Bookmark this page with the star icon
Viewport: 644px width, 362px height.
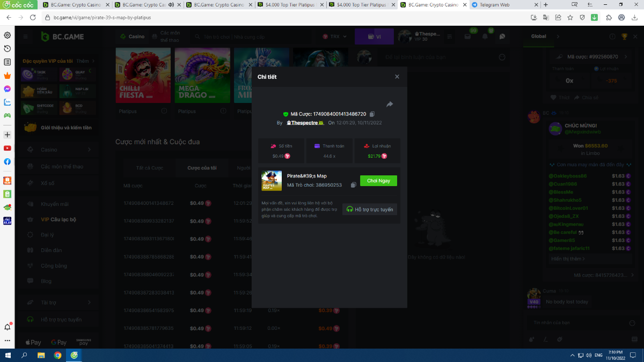point(570,17)
